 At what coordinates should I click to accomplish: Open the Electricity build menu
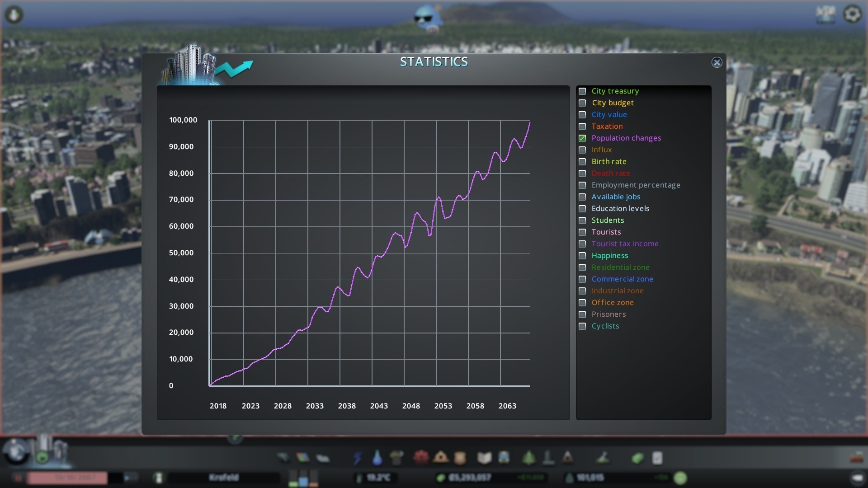[x=358, y=458]
